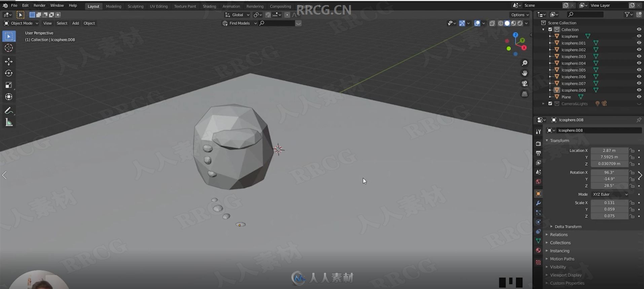Select the Measure tool
The height and width of the screenshot is (289, 644).
(9, 122)
